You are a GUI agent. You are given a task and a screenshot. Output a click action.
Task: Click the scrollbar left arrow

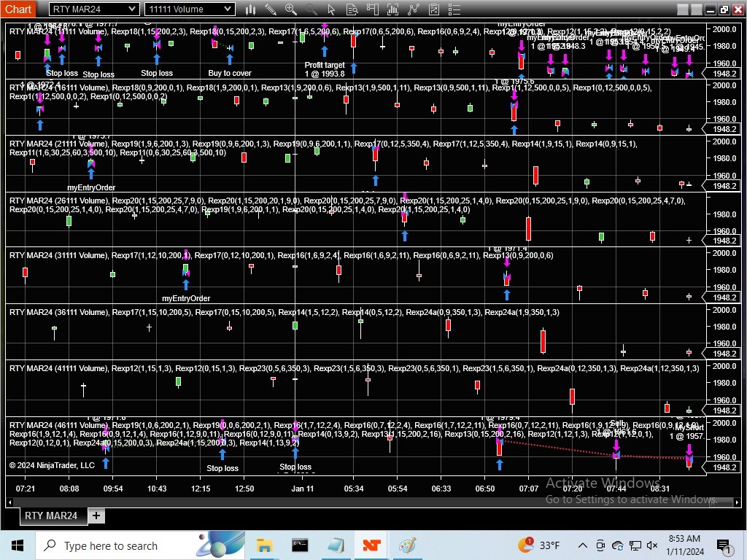(9, 502)
